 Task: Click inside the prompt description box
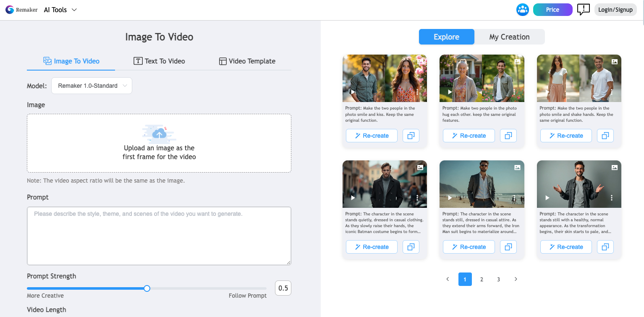159,235
